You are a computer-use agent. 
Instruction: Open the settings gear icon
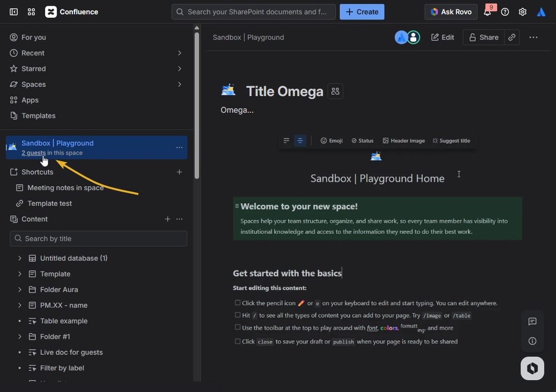tap(523, 12)
